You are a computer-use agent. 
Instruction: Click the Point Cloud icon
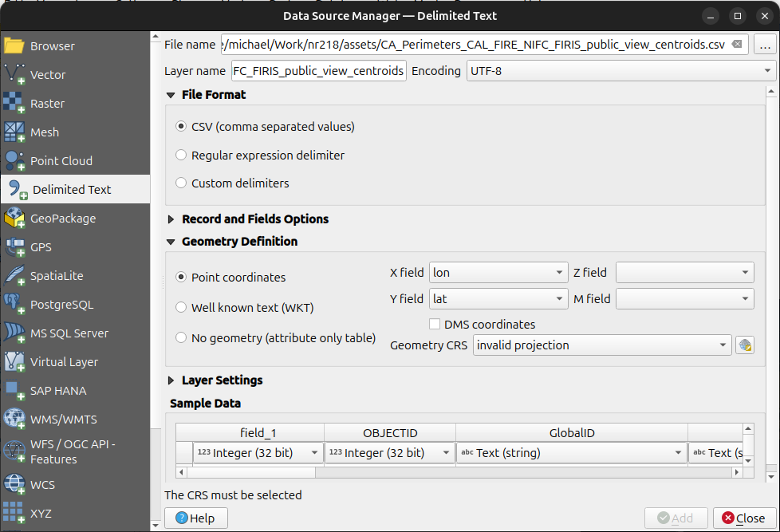tap(14, 161)
